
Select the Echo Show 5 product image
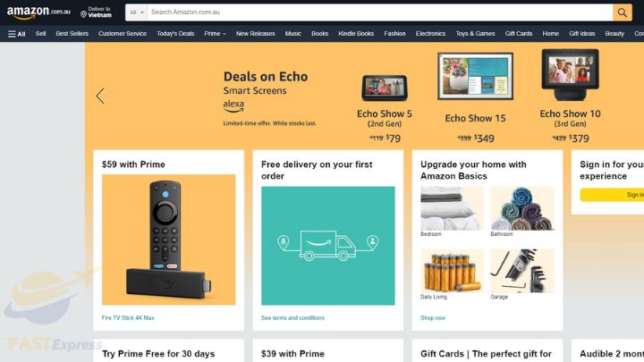pyautogui.click(x=385, y=88)
